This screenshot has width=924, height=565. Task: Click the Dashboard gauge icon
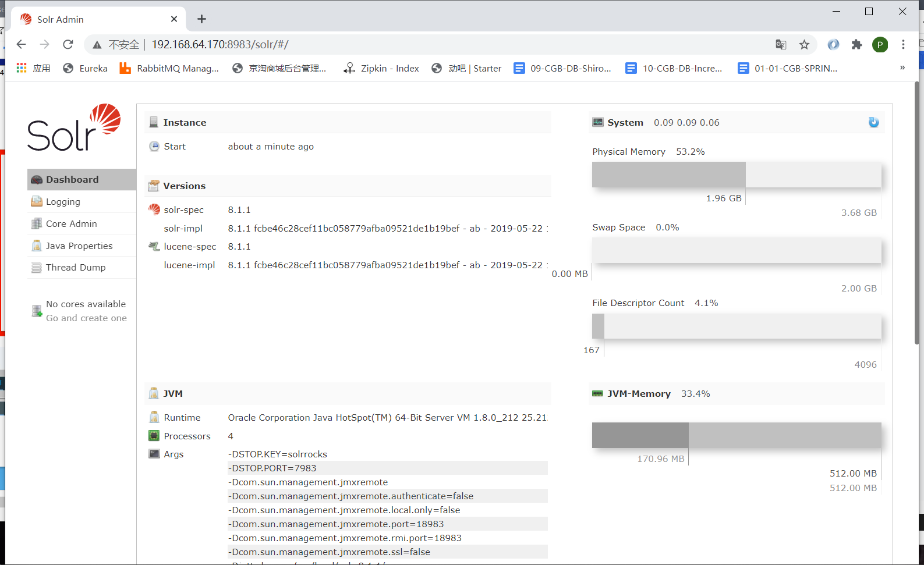(x=37, y=180)
